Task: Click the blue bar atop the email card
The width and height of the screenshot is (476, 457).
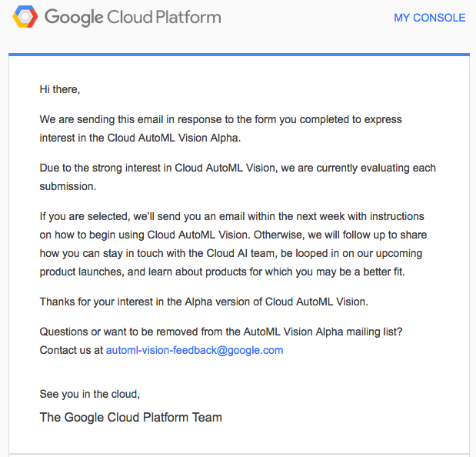Action: coord(238,55)
